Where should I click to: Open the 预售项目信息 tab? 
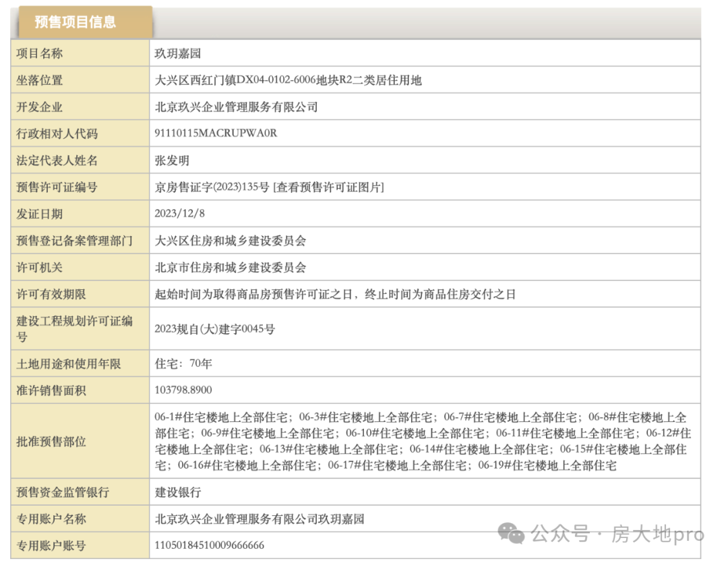[85, 22]
